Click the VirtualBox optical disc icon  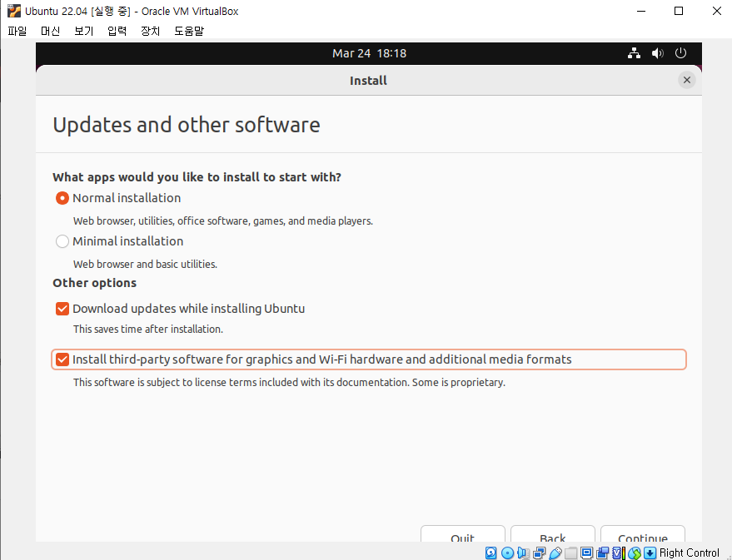pos(507,553)
